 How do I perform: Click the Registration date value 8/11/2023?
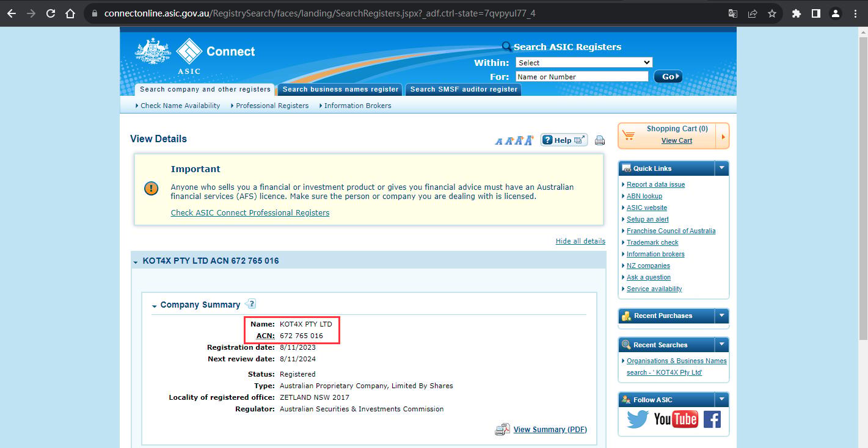[x=297, y=347]
